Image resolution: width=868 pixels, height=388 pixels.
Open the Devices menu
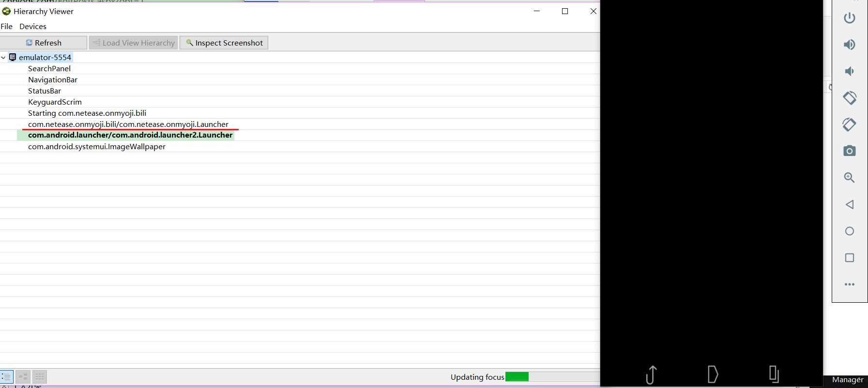(x=33, y=26)
